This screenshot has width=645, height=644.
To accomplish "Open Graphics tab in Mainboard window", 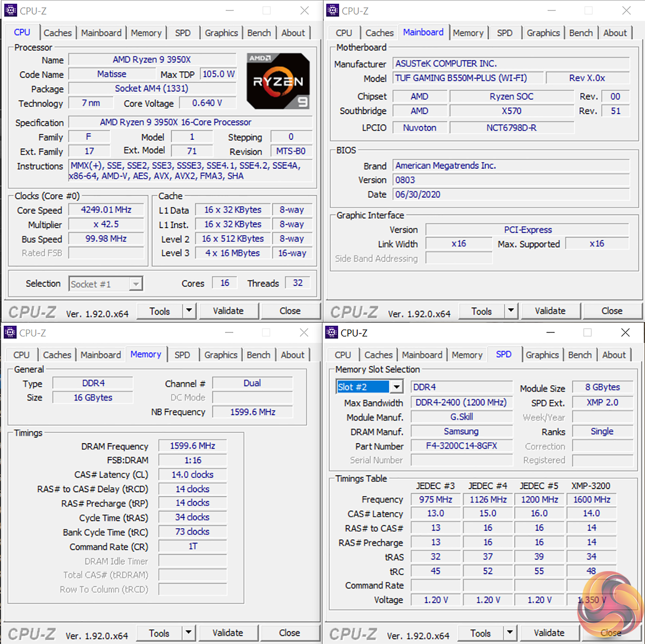I will click(x=543, y=33).
